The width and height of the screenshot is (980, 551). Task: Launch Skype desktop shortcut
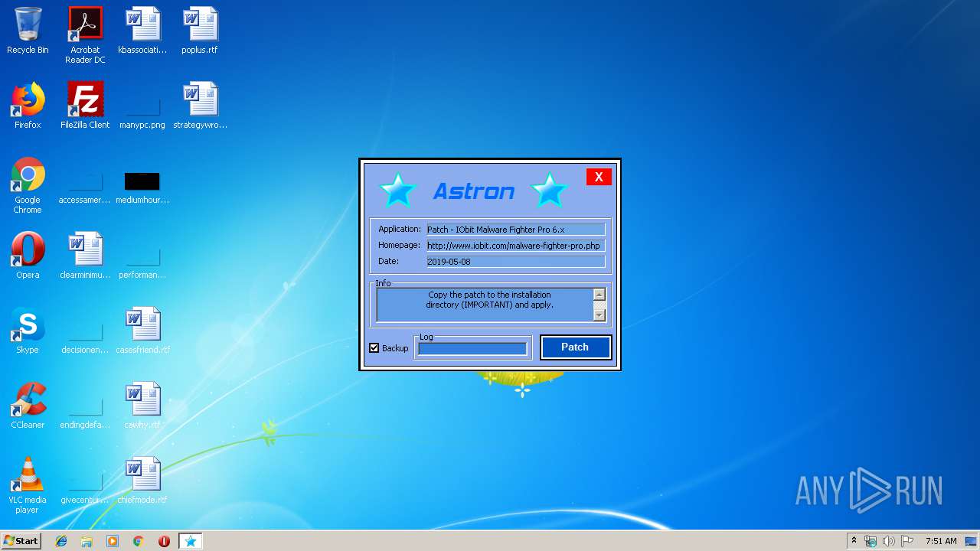click(28, 331)
